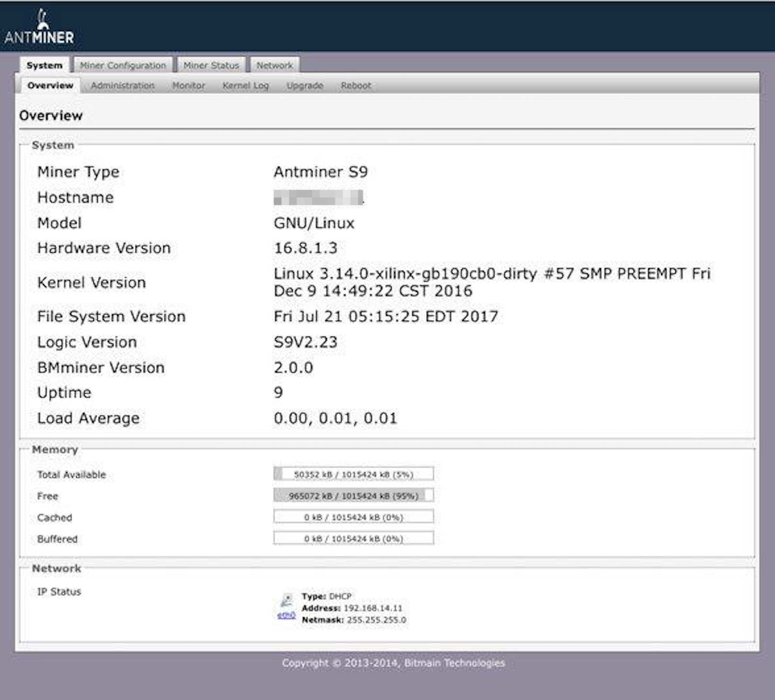775x700 pixels.
Task: Click the Buffered memory bar
Action: 353,538
